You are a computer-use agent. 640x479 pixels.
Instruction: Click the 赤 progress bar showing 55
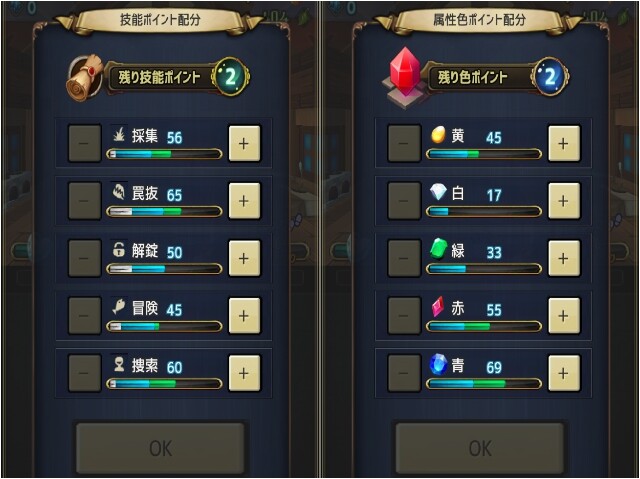pyautogui.click(x=484, y=326)
